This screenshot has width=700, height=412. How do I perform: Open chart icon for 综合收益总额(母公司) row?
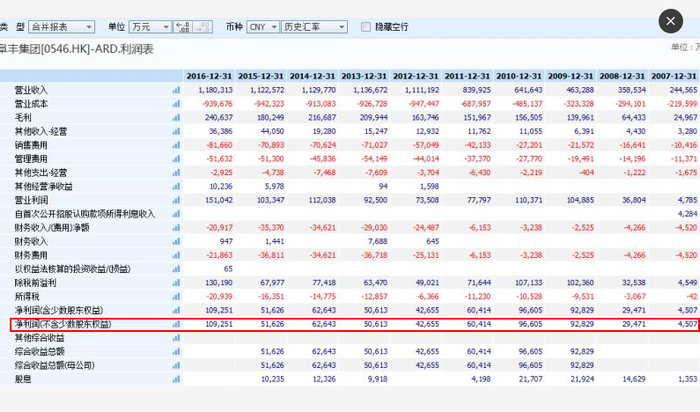tap(176, 366)
